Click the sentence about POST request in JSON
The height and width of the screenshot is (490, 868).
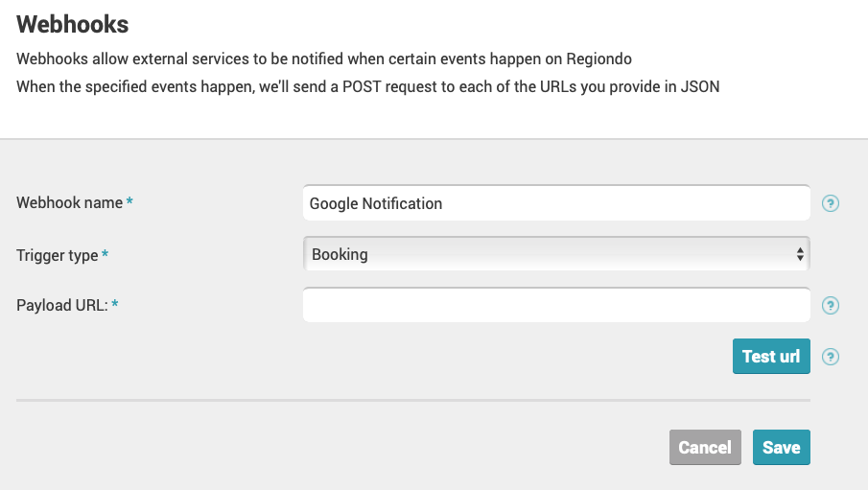click(367, 87)
